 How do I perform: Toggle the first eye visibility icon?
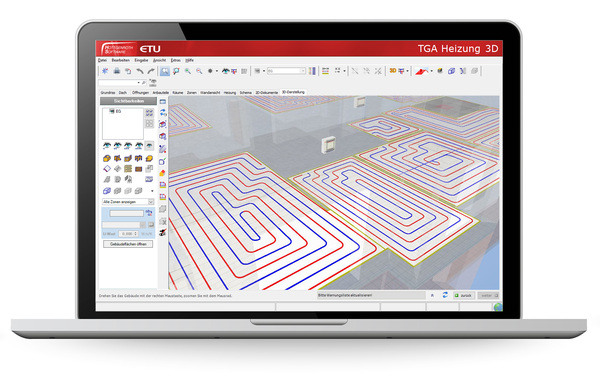coord(107,146)
